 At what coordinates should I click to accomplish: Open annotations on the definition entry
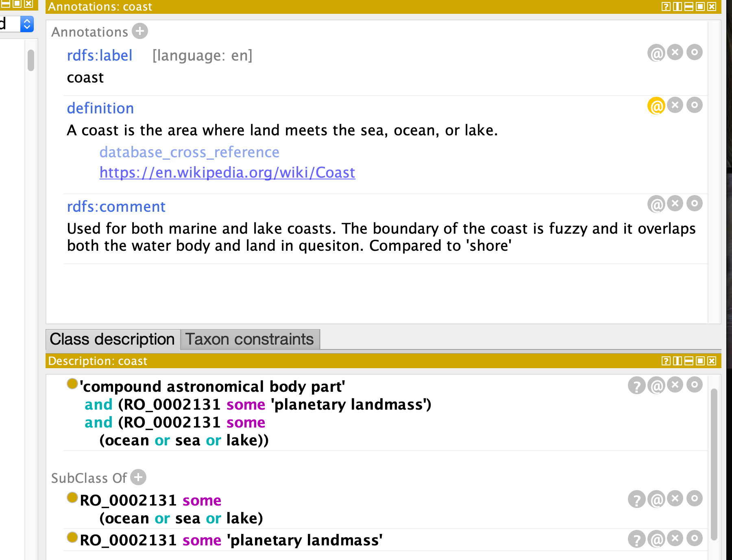coord(656,106)
